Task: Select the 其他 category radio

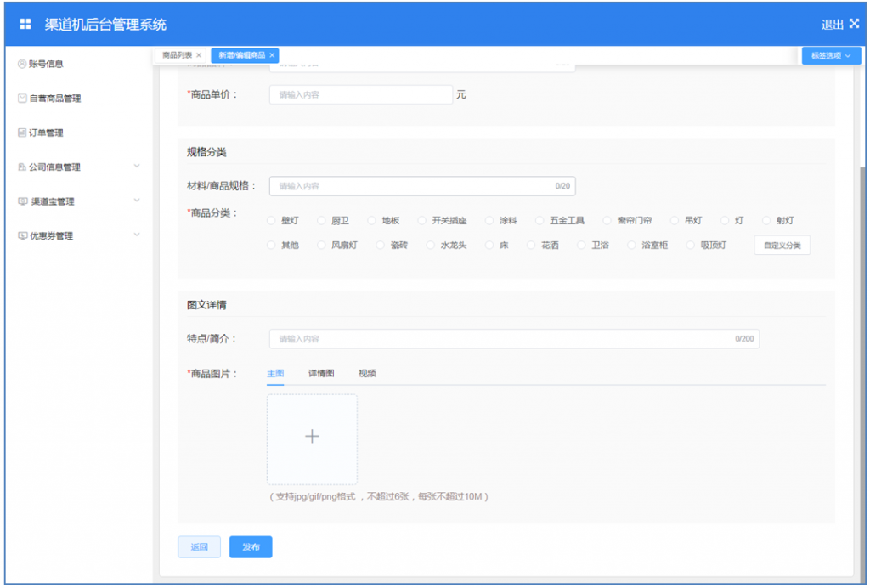Action: point(271,246)
